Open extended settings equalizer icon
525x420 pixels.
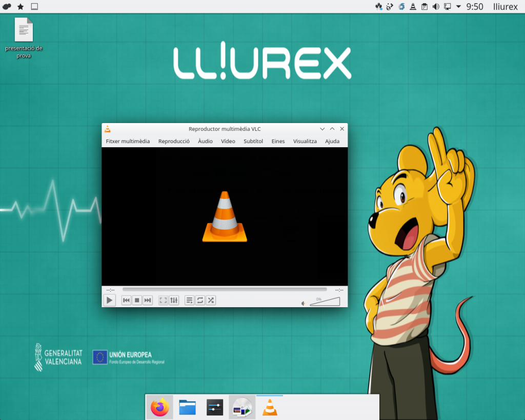(x=174, y=301)
